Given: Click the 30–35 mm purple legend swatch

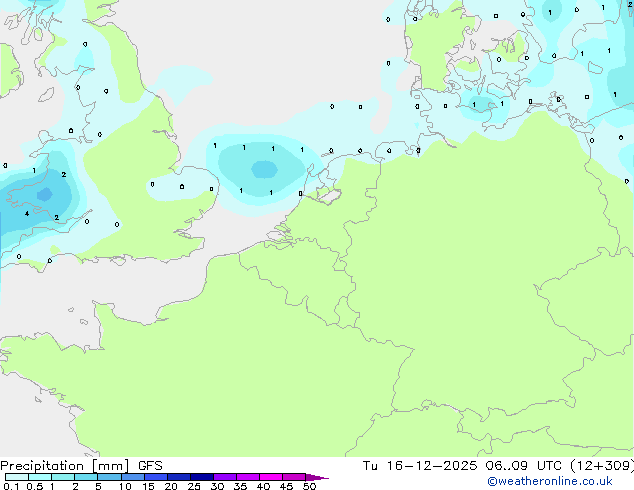Looking at the screenshot, I should click(x=225, y=477).
